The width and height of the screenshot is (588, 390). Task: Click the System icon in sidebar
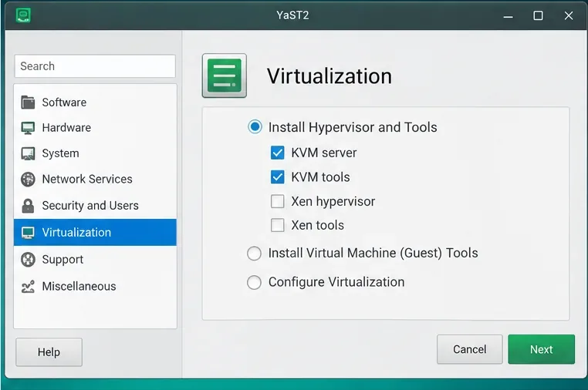[x=28, y=153]
